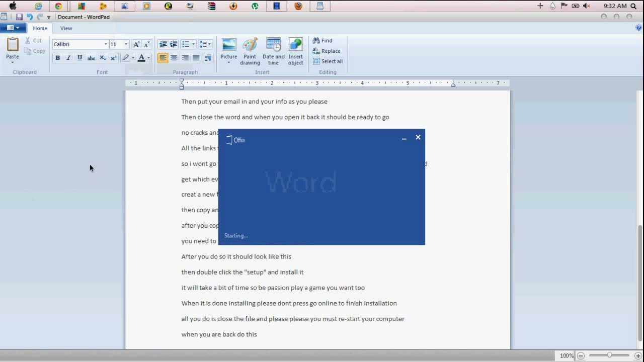Image resolution: width=644 pixels, height=362 pixels.
Task: Apply underline formatting
Action: tap(79, 58)
